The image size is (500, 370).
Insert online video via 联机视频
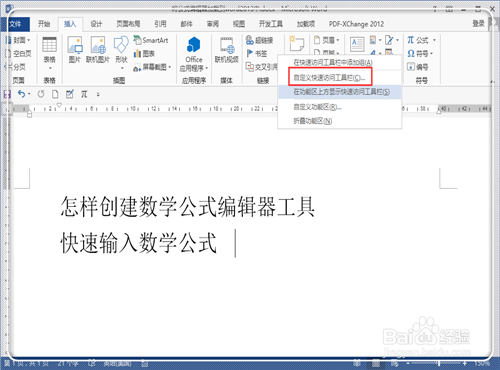[x=227, y=50]
